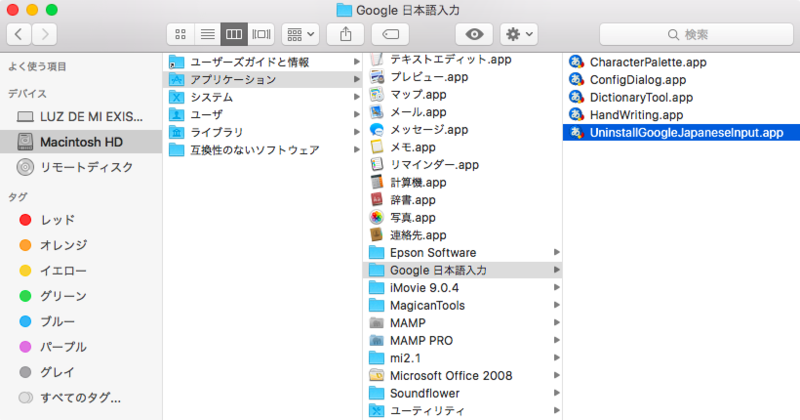
Task: Click the HandWriting.app icon
Action: pyautogui.click(x=577, y=115)
